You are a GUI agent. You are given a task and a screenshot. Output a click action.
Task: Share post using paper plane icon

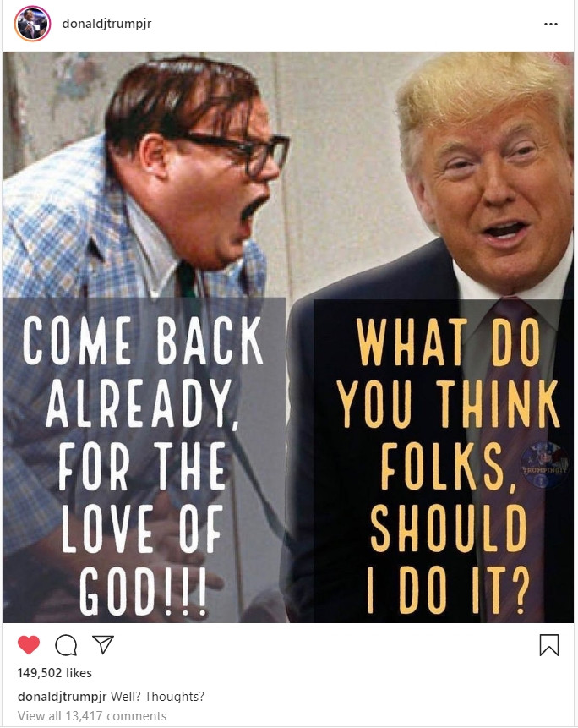pos(102,644)
